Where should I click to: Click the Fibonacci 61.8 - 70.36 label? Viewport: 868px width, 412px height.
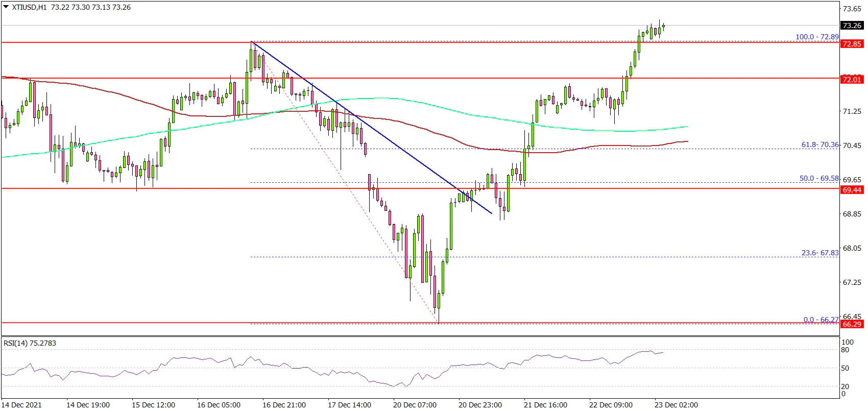819,145
